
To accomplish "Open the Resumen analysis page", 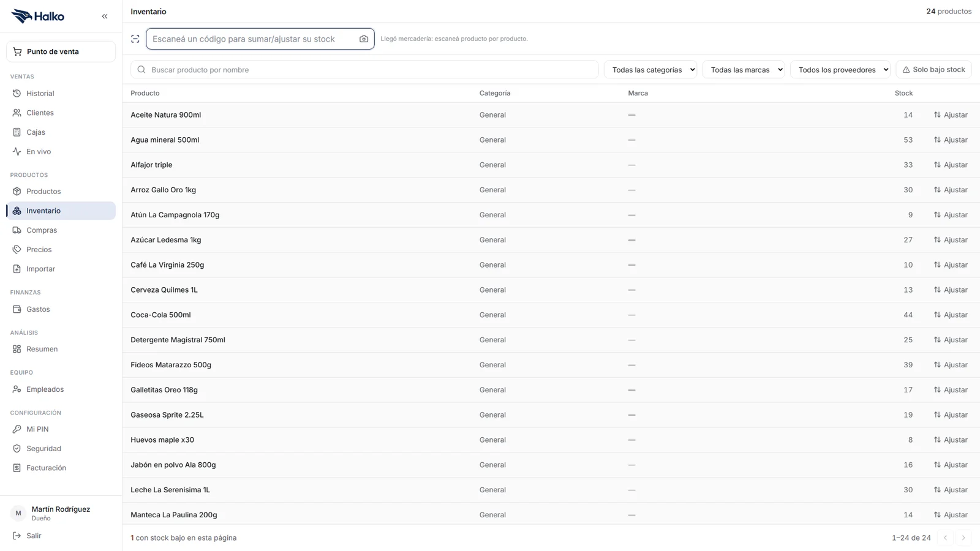I will [x=61, y=349].
